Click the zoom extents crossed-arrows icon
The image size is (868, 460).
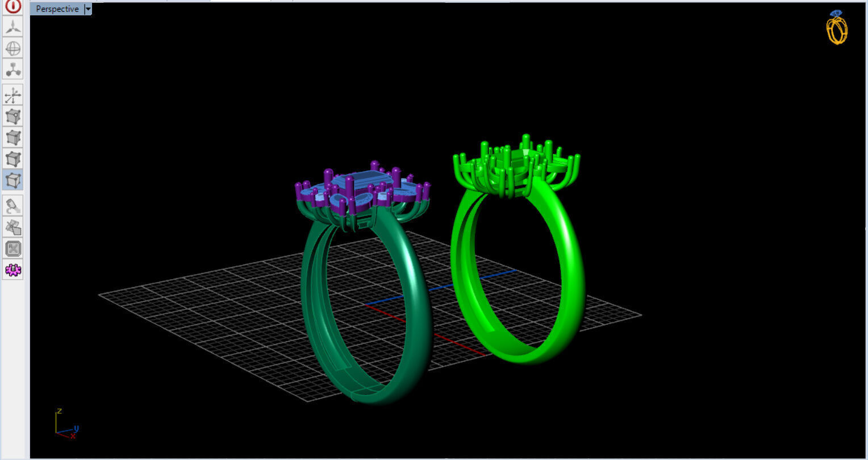tap(13, 248)
